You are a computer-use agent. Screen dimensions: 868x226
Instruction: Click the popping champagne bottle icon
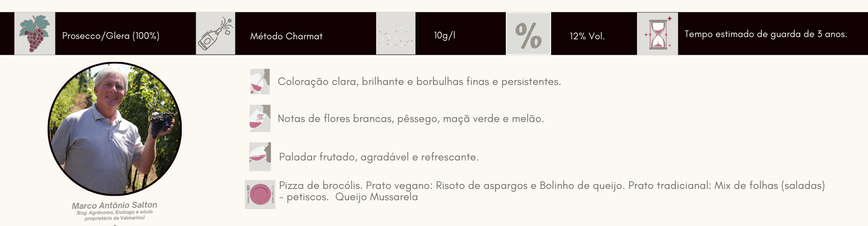[x=215, y=33]
